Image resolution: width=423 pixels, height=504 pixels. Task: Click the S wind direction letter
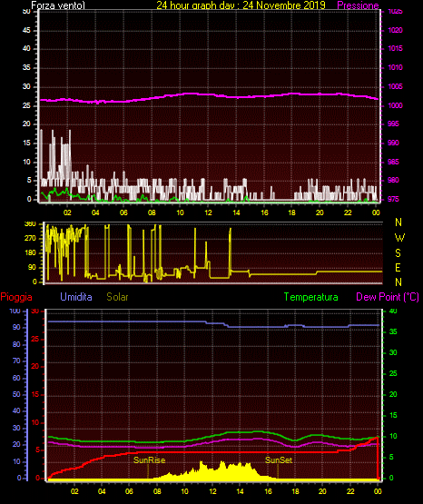398,253
